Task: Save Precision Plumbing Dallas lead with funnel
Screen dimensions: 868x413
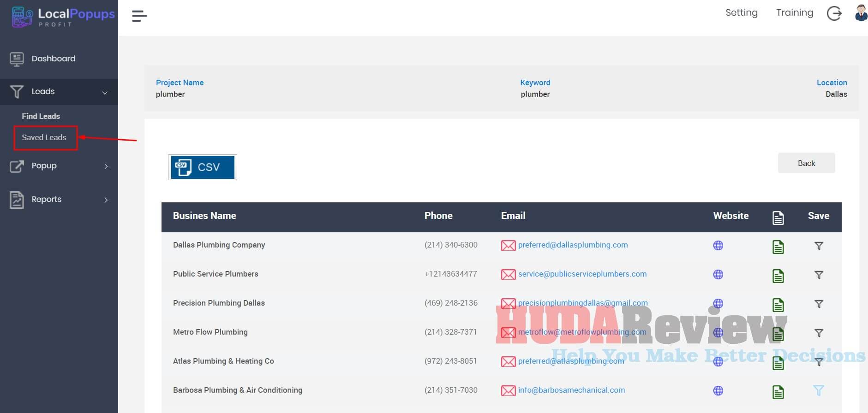Action: tap(819, 304)
